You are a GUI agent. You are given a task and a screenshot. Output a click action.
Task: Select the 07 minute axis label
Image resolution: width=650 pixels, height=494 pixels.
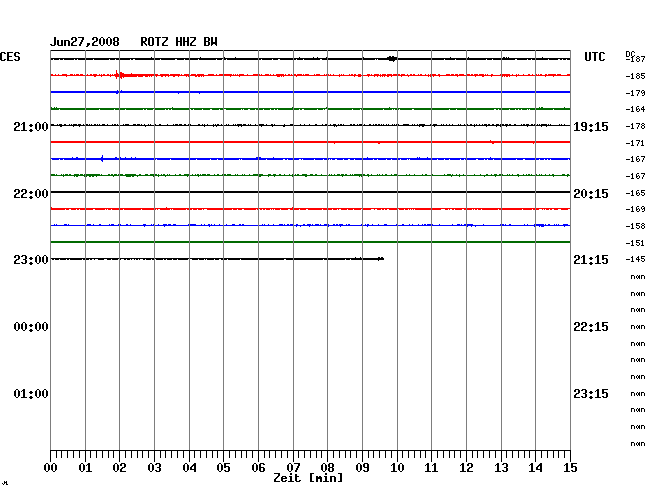point(293,468)
